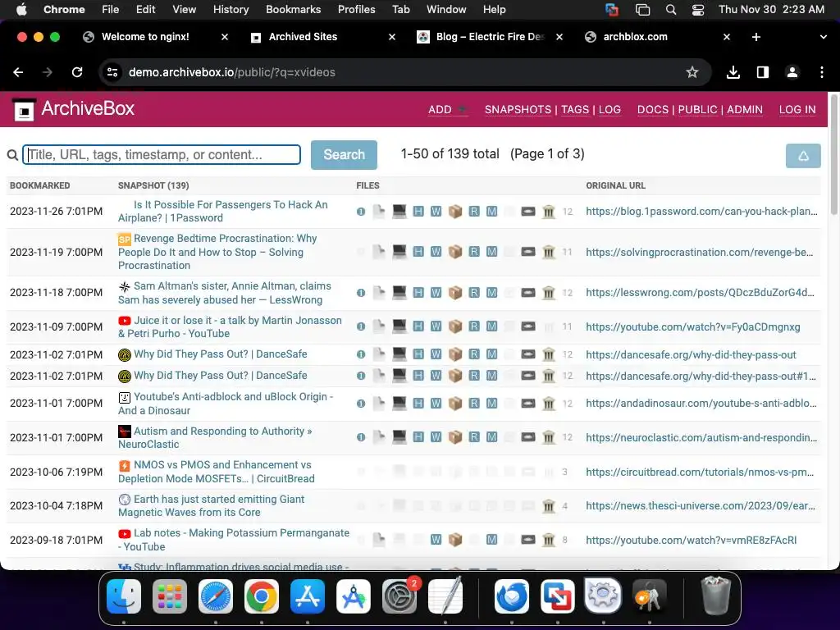The width and height of the screenshot is (840, 630).
Task: Open WARC box icon in LessWrong row
Action: (455, 293)
